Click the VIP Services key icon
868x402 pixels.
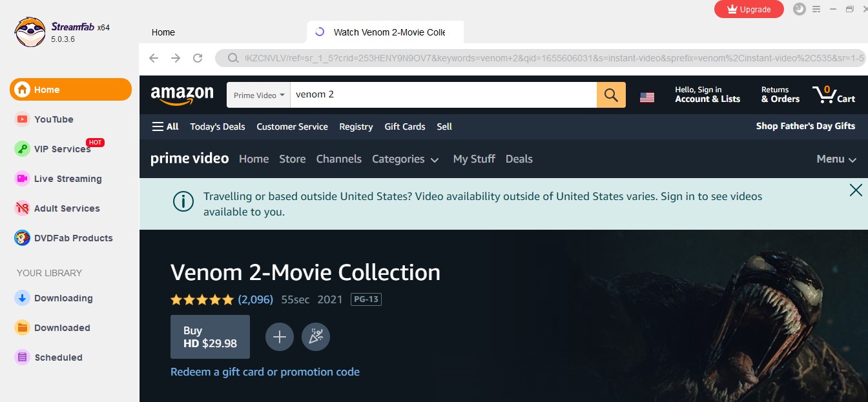(23, 149)
